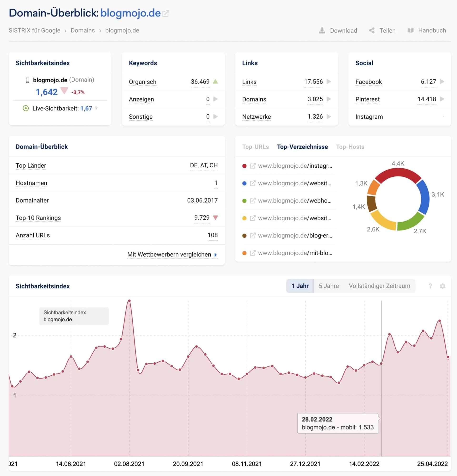Switch to the Top-Hosts tab

350,147
